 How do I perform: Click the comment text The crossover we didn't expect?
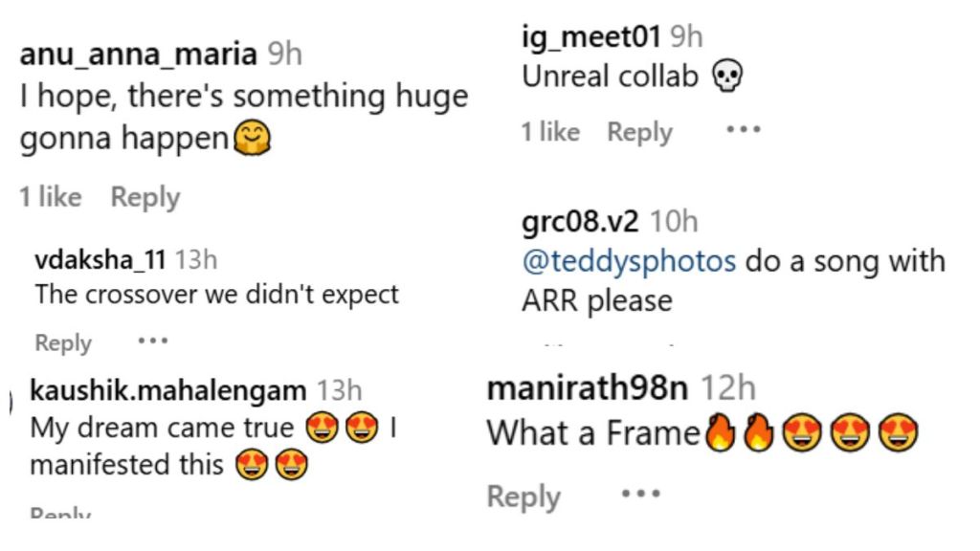(x=216, y=295)
